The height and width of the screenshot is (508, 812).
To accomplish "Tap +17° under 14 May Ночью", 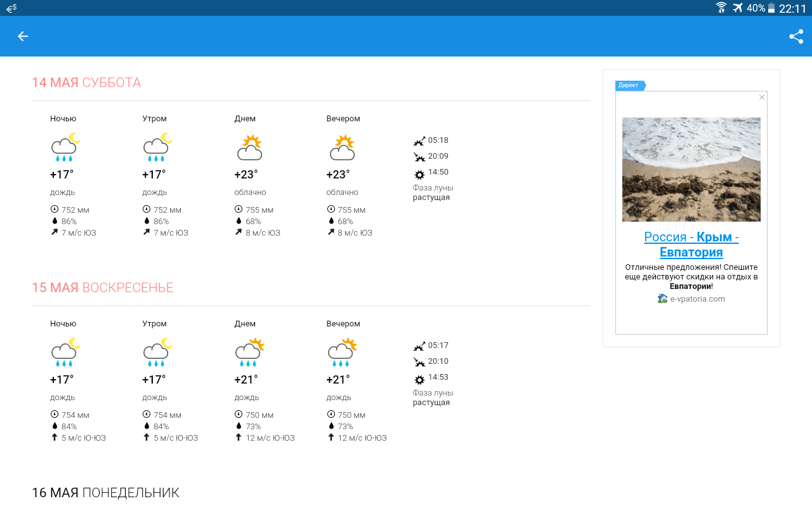I will 62,175.
